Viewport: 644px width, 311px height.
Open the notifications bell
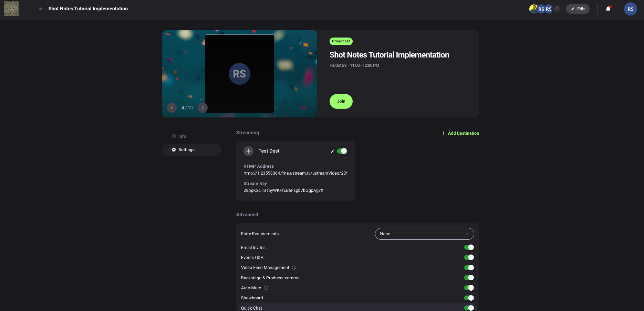click(608, 9)
